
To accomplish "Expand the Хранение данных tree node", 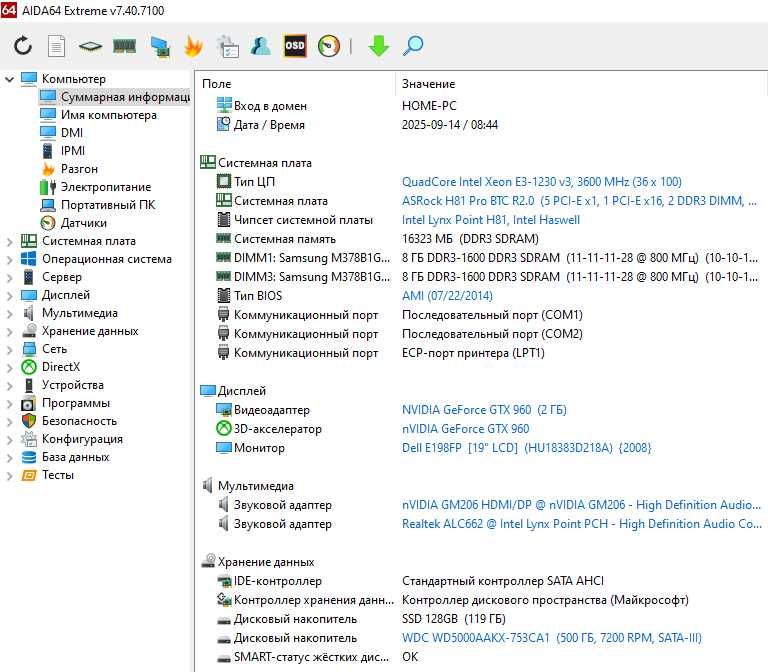I will pyautogui.click(x=9, y=332).
